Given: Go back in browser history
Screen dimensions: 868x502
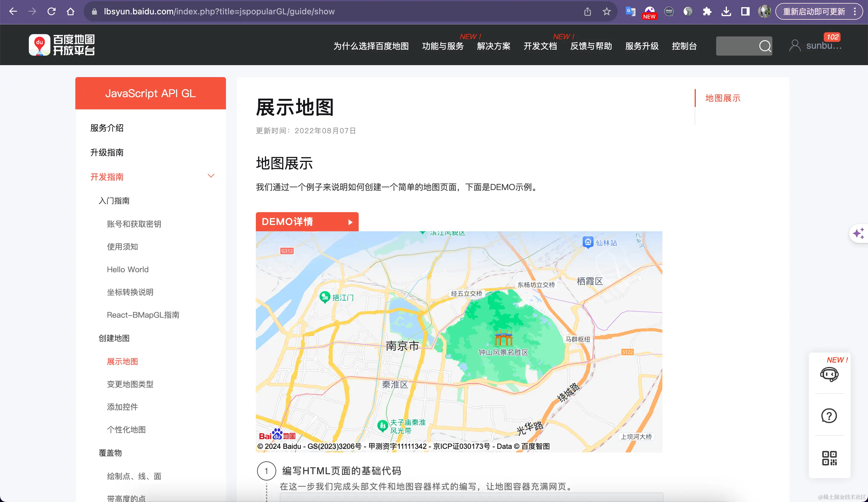Looking at the screenshot, I should point(13,11).
